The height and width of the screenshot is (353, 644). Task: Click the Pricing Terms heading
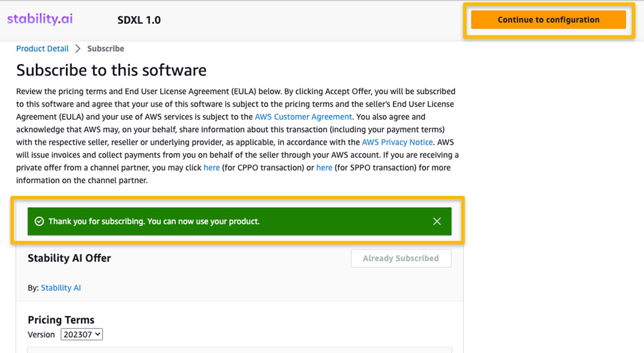(x=61, y=320)
